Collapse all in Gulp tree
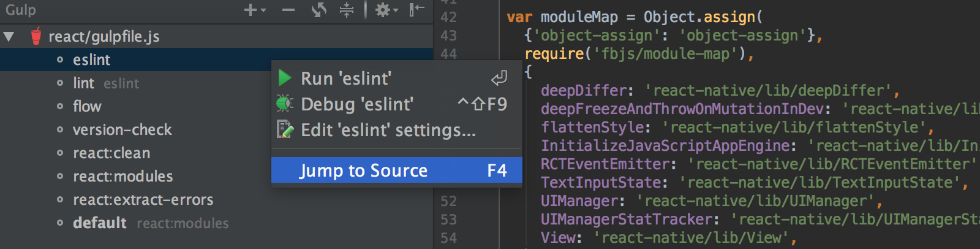This screenshot has height=249, width=980. tap(347, 10)
